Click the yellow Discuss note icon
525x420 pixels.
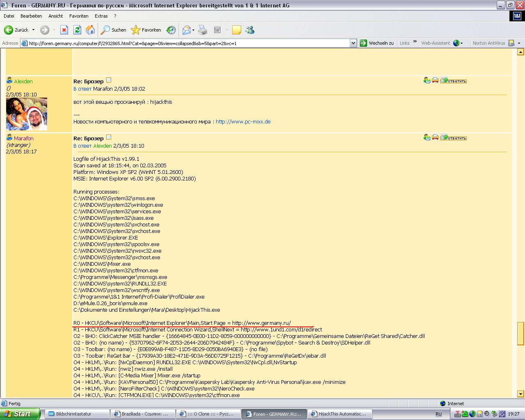[x=236, y=30]
